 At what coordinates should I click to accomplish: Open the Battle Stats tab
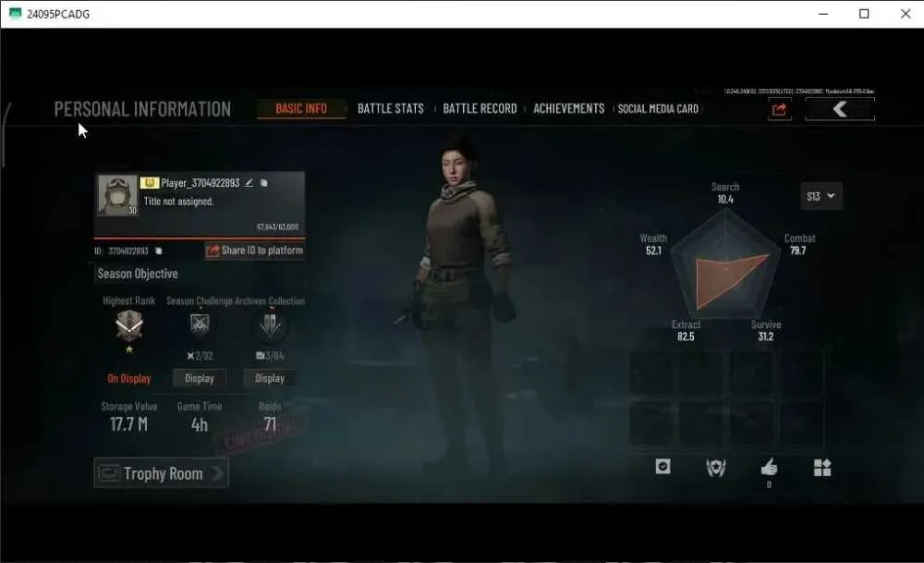coord(391,109)
